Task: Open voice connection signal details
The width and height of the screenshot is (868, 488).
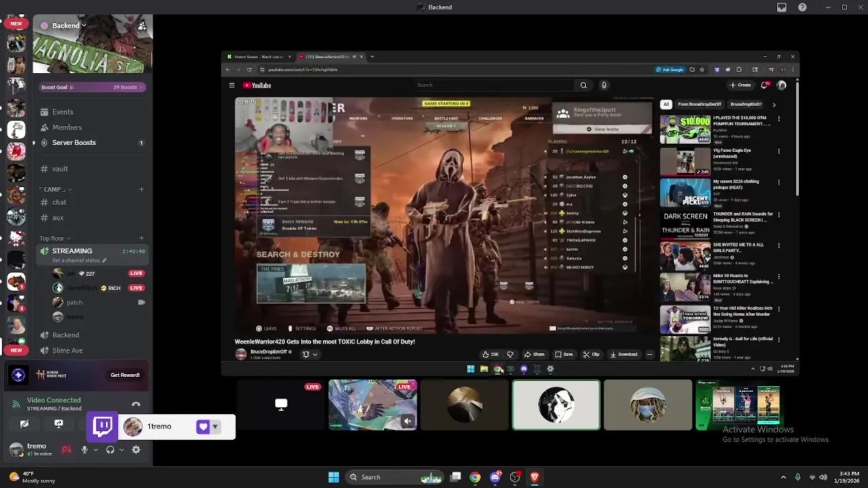Action: (16, 404)
